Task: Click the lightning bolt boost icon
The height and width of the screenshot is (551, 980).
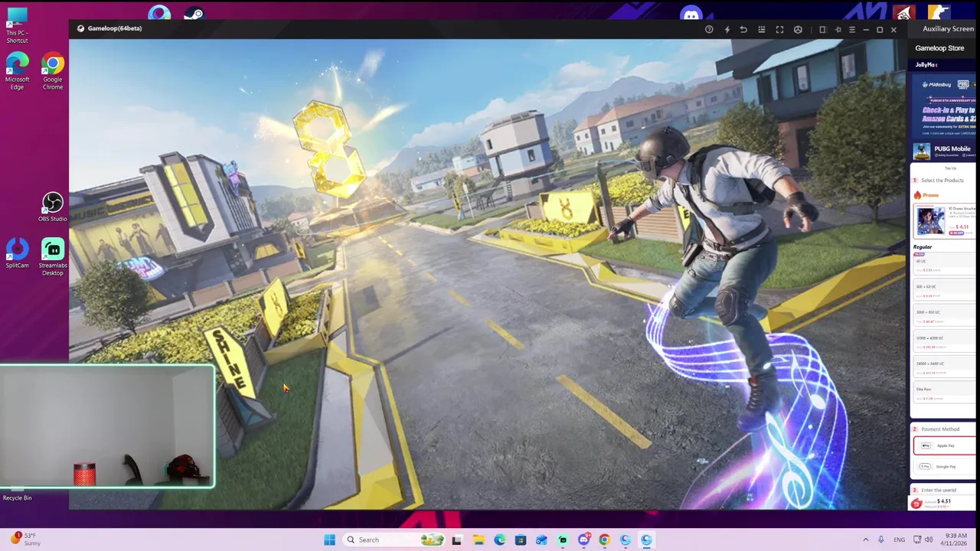Action: (x=727, y=30)
